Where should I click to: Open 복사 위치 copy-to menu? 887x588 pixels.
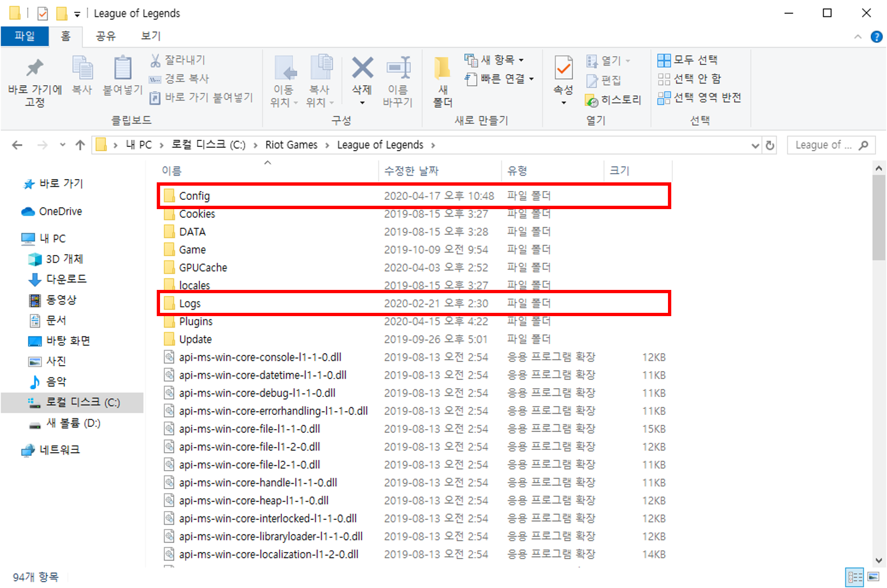(x=320, y=82)
